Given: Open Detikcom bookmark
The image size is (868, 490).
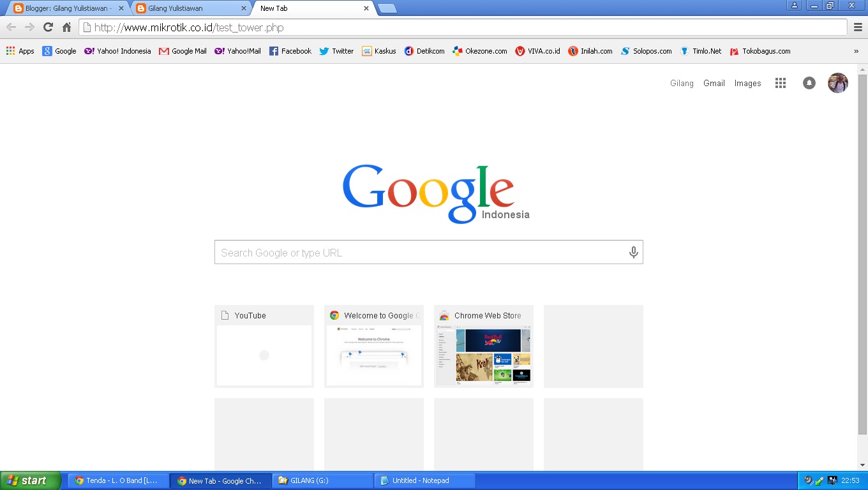Looking at the screenshot, I should pyautogui.click(x=424, y=51).
